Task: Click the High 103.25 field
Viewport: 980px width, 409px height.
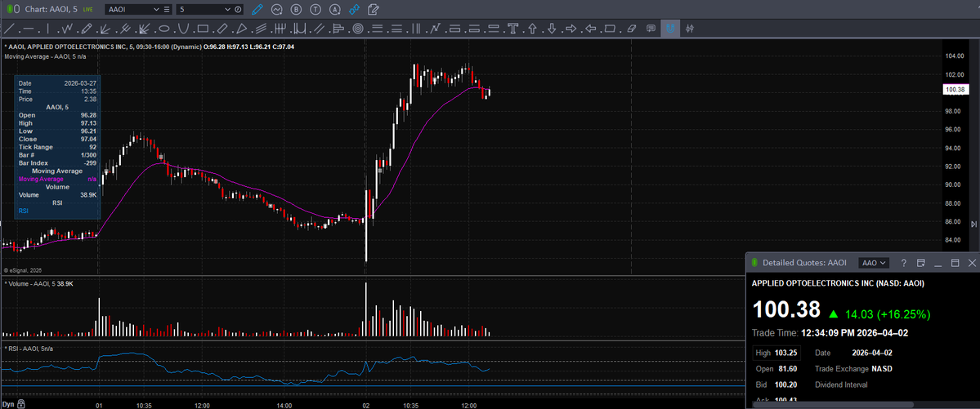Action: (x=776, y=353)
